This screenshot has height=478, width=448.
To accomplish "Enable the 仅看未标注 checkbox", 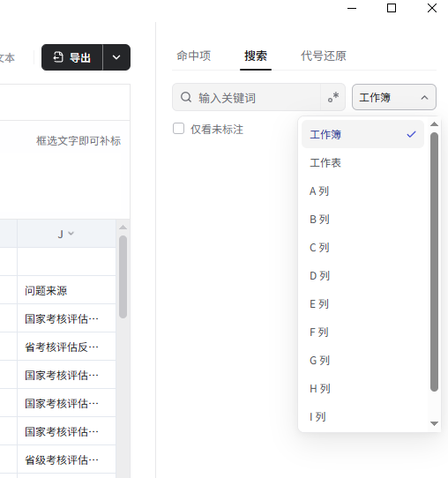I will [179, 129].
